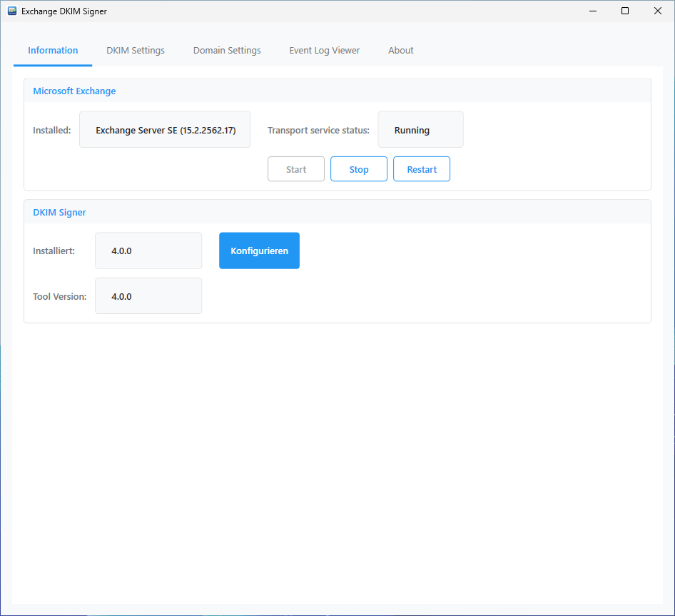
Task: Stop the Exchange transport service
Action: click(358, 168)
